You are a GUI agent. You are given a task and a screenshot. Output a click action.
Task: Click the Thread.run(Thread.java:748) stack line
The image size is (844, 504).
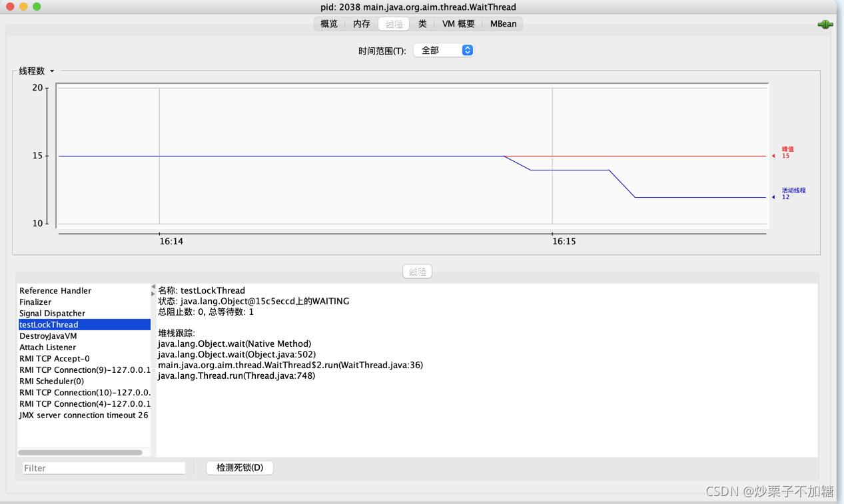click(x=236, y=376)
